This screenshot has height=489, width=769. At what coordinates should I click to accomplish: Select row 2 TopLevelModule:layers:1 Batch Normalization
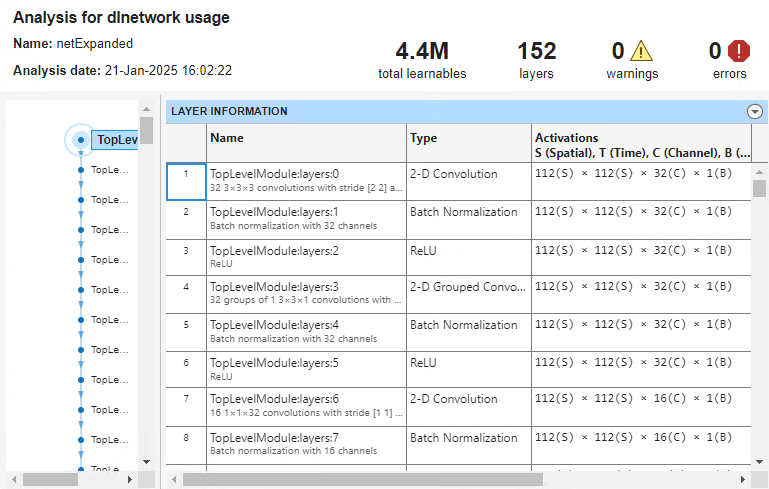(x=306, y=218)
